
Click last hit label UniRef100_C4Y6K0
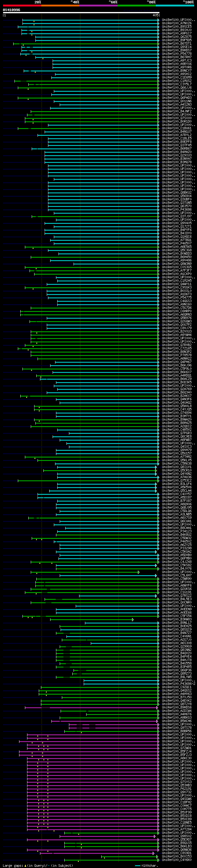coord(176,860)
